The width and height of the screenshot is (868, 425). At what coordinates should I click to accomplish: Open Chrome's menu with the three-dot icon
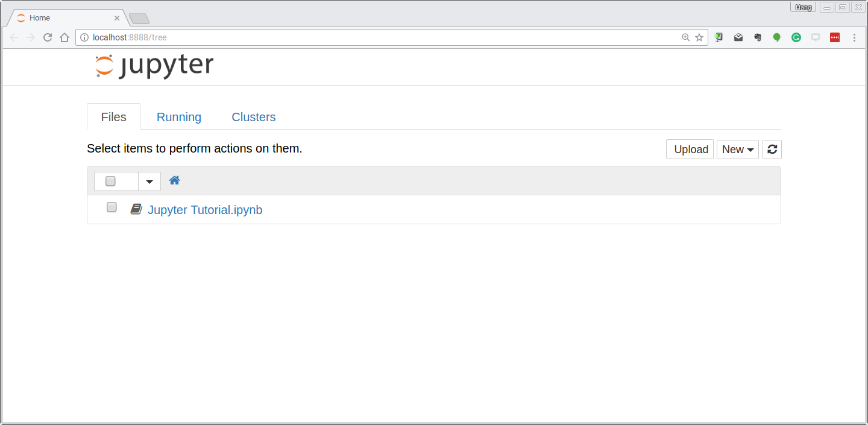[855, 37]
